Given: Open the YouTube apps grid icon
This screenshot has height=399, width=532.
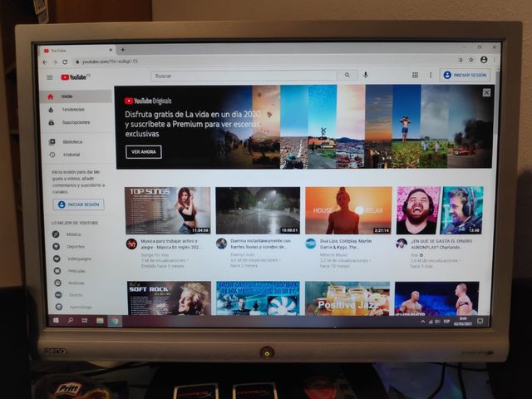Looking at the screenshot, I should (415, 75).
